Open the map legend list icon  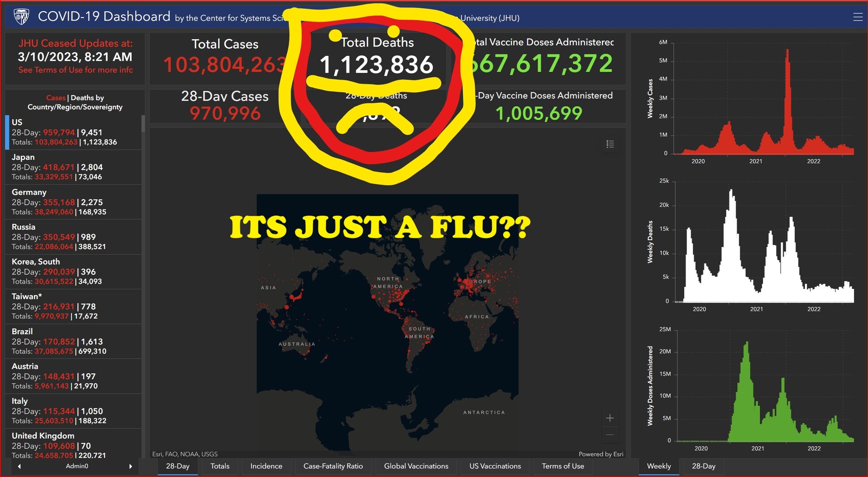[610, 144]
